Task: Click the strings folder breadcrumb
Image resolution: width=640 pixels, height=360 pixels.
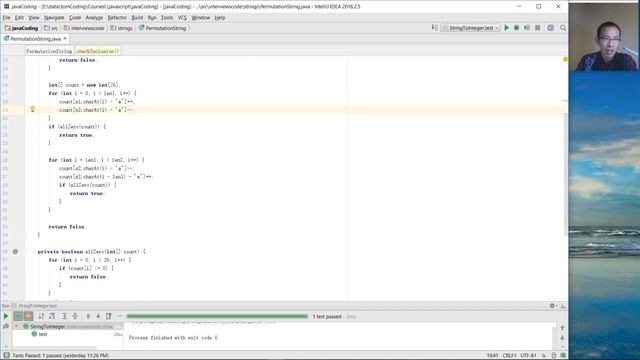Action: [121, 28]
